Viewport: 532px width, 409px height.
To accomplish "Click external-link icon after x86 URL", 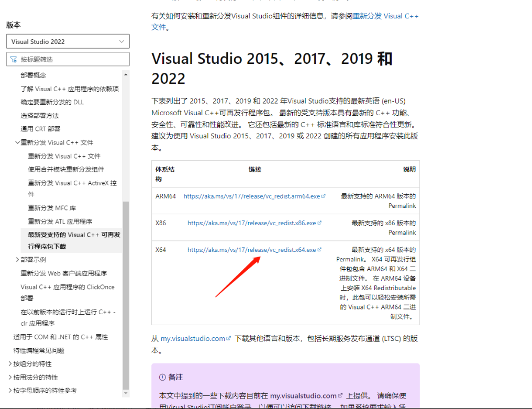I will pyautogui.click(x=319, y=223).
